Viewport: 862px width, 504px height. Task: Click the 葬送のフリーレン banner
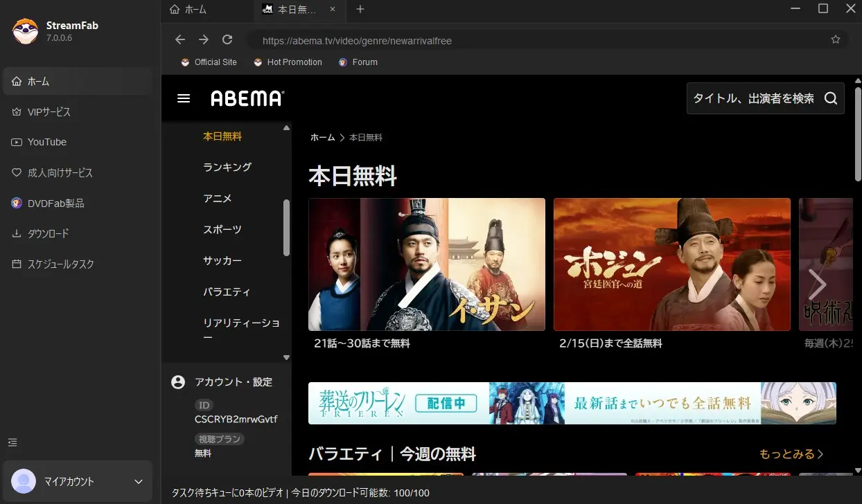pyautogui.click(x=572, y=403)
